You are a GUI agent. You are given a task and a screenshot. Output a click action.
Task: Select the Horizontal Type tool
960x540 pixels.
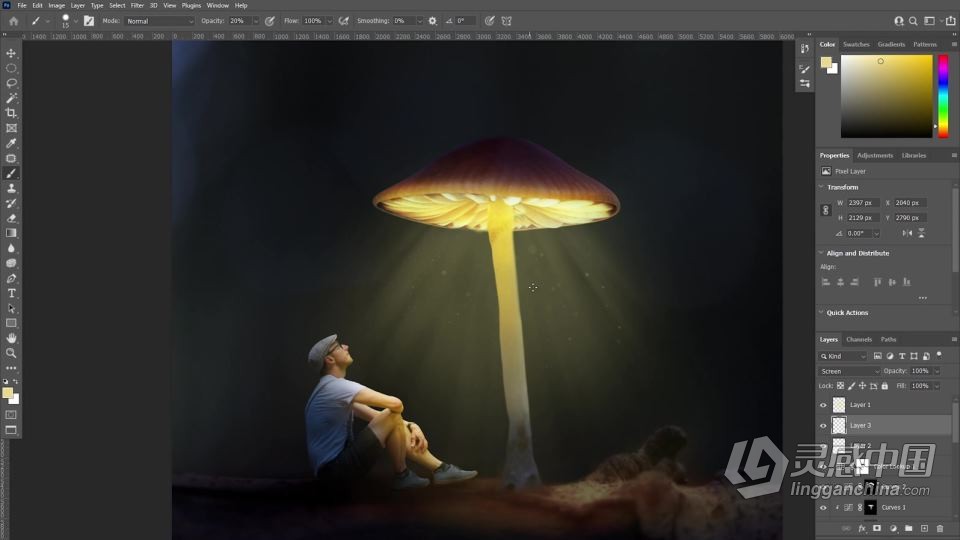pyautogui.click(x=11, y=293)
